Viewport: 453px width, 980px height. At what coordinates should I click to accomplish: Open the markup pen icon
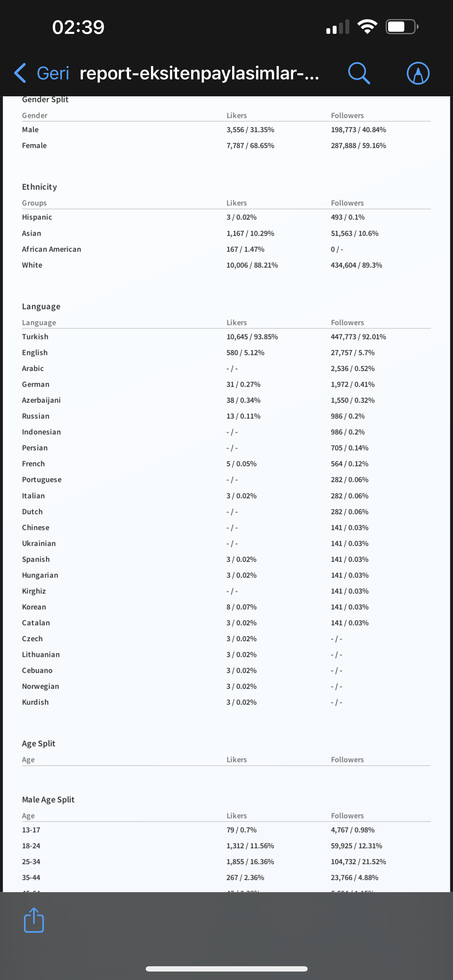(418, 73)
